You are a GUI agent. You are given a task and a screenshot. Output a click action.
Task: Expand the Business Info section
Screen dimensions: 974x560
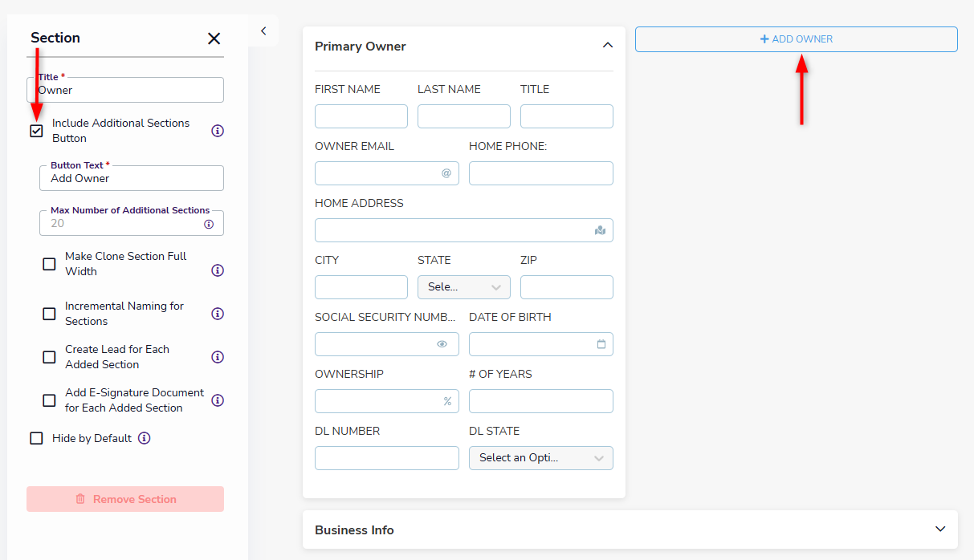941,530
